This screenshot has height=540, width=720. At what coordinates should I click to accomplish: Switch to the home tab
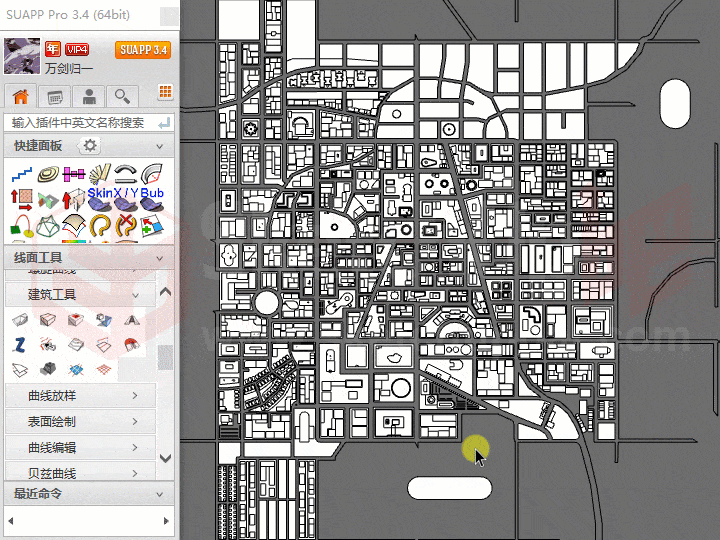click(x=20, y=96)
